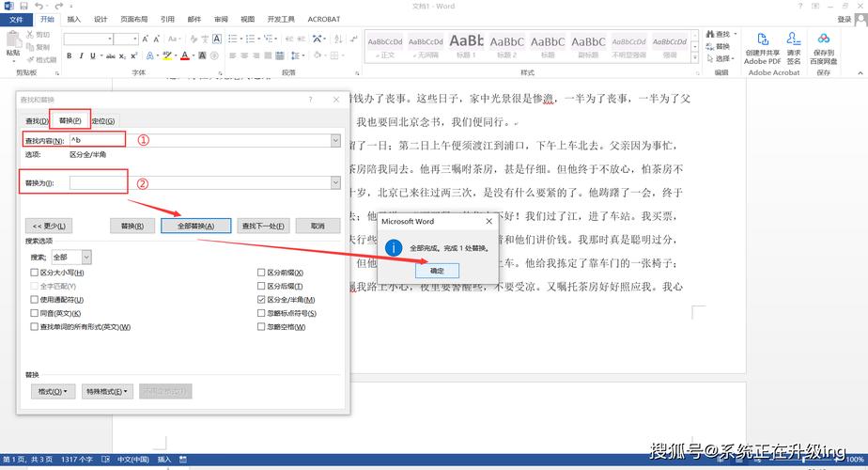Click the sort icon in paragraph group
Image resolution: width=868 pixels, height=470 pixels.
point(337,39)
